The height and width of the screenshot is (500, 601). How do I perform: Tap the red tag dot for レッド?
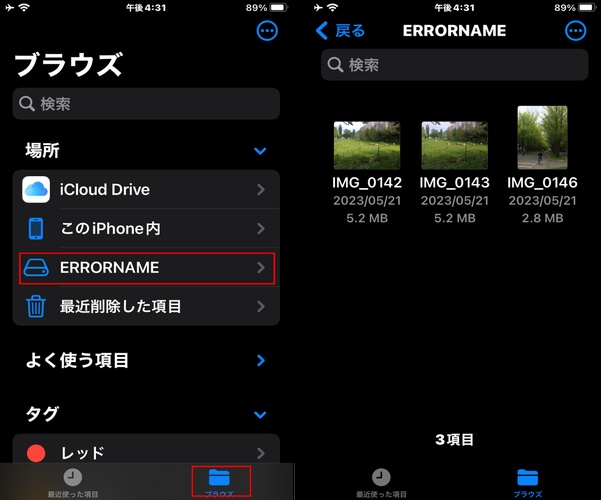coord(36,453)
